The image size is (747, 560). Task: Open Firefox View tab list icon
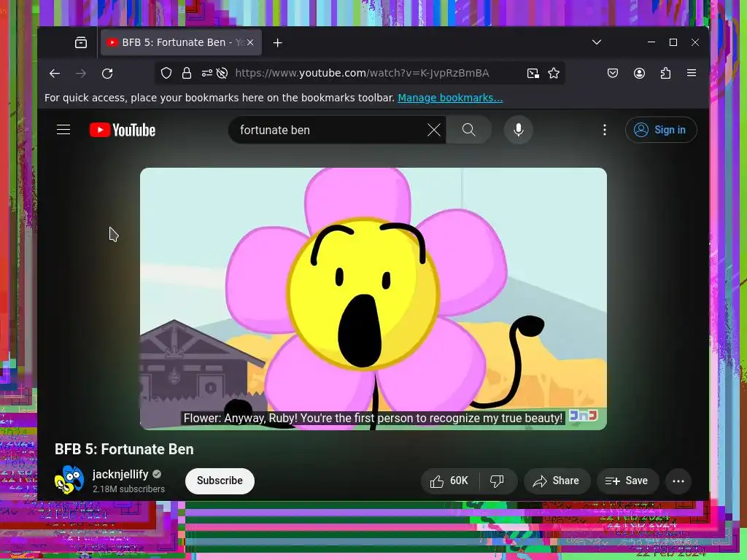81,43
